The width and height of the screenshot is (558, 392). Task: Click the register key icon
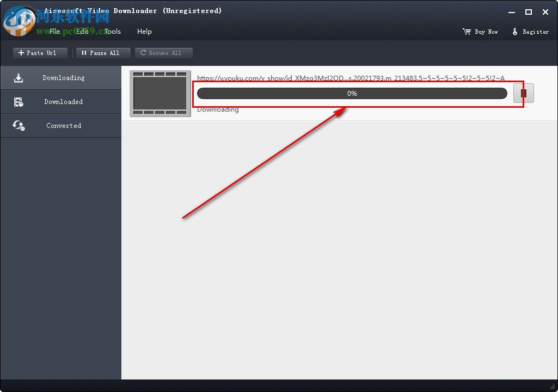514,32
